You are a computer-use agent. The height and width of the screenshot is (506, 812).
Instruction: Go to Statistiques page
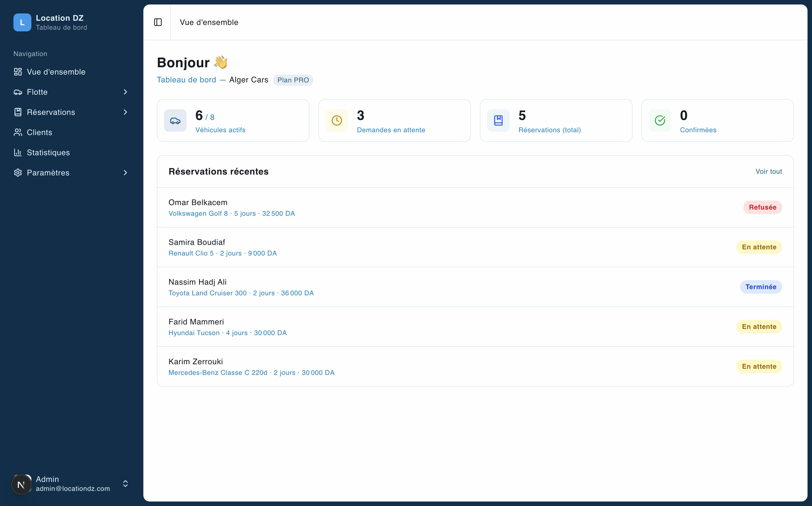point(72,152)
